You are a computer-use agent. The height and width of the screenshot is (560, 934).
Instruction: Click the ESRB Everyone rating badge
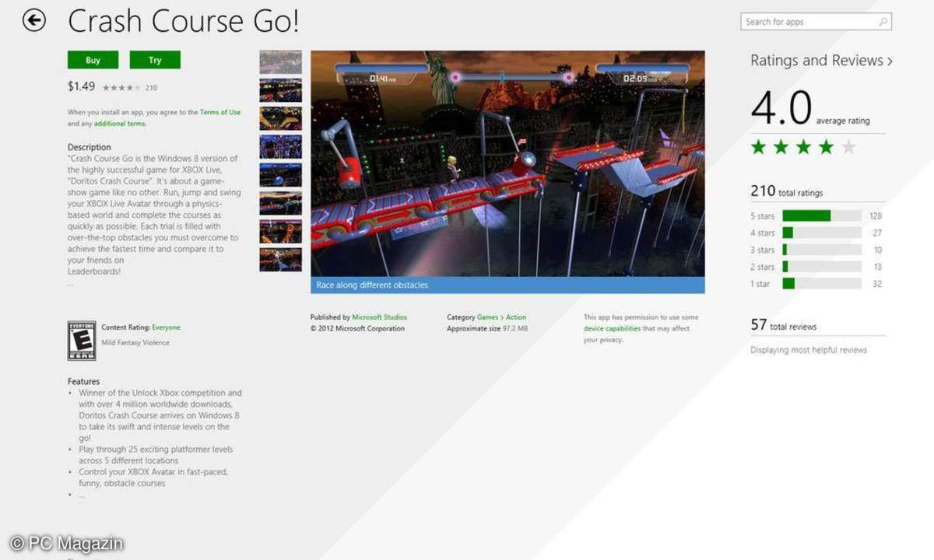pos(82,341)
